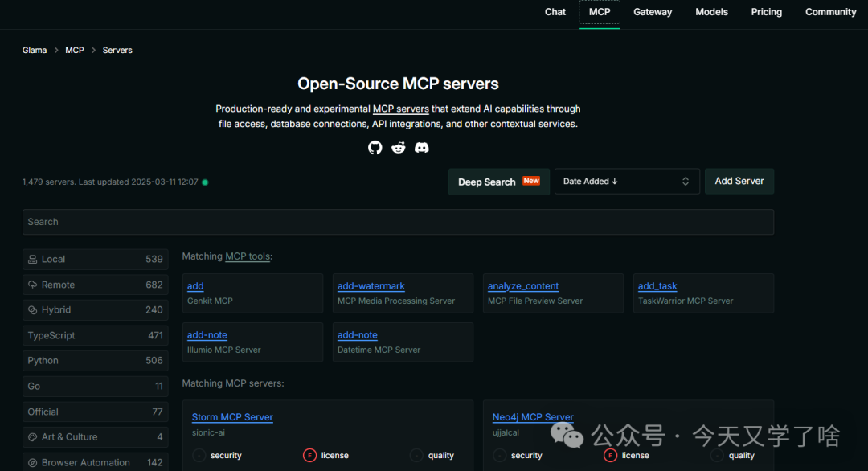Click the TaskWarrior MCP Server text
This screenshot has width=868, height=471.
686,301
